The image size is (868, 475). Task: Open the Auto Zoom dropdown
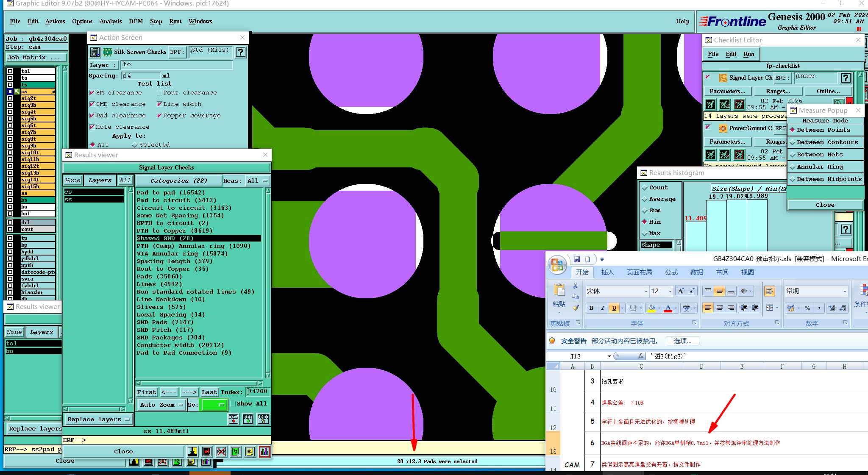point(161,405)
